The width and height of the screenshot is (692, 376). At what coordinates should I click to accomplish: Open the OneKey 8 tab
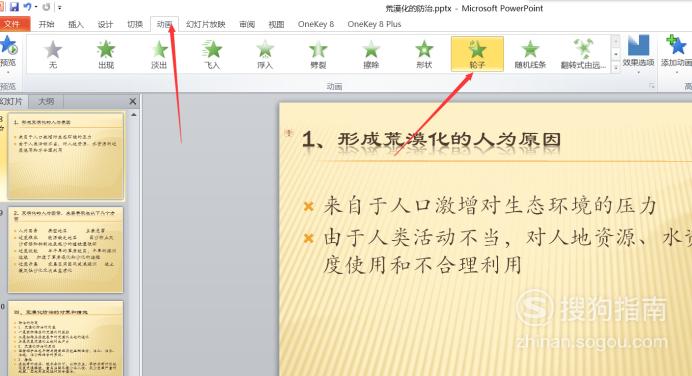tap(316, 24)
